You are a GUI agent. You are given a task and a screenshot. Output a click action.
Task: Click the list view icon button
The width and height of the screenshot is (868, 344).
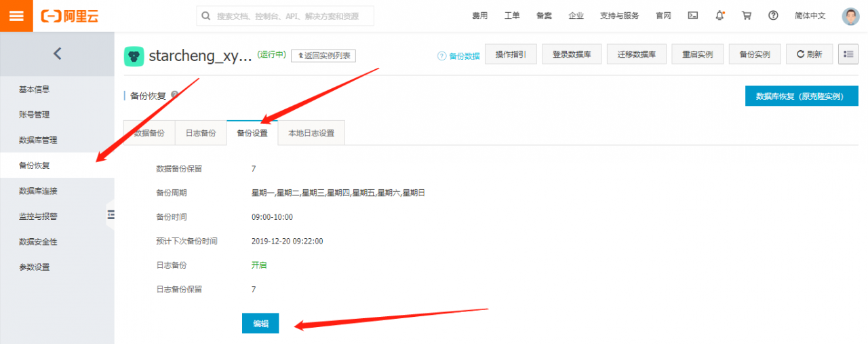click(848, 54)
